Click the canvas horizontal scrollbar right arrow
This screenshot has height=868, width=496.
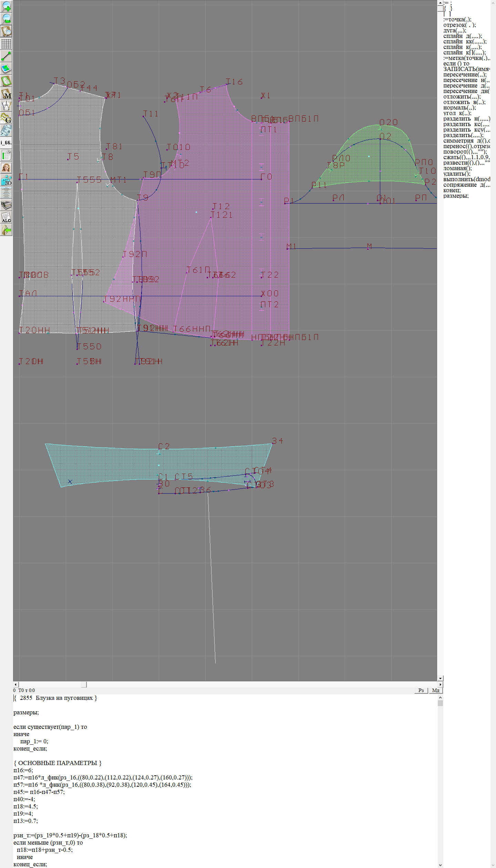tap(440, 684)
